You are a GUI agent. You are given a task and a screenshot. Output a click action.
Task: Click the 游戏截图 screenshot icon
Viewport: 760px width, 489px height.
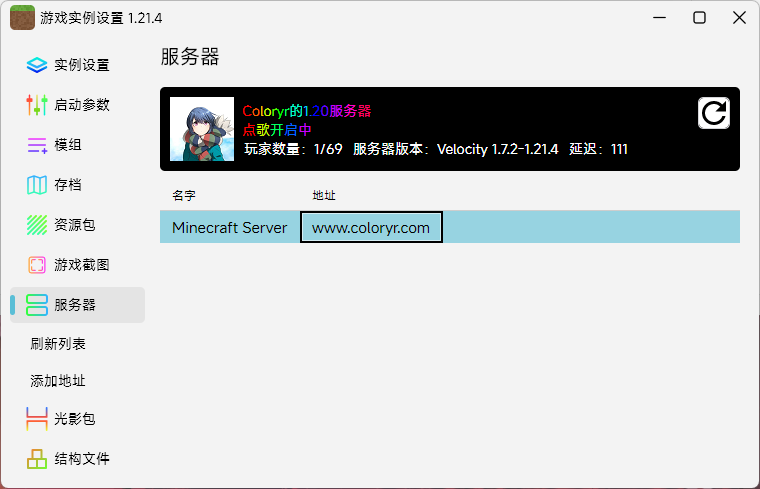[x=37, y=265]
